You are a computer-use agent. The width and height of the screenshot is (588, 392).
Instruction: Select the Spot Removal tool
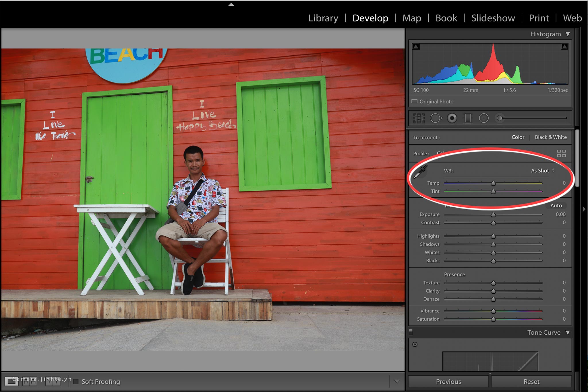pyautogui.click(x=436, y=118)
